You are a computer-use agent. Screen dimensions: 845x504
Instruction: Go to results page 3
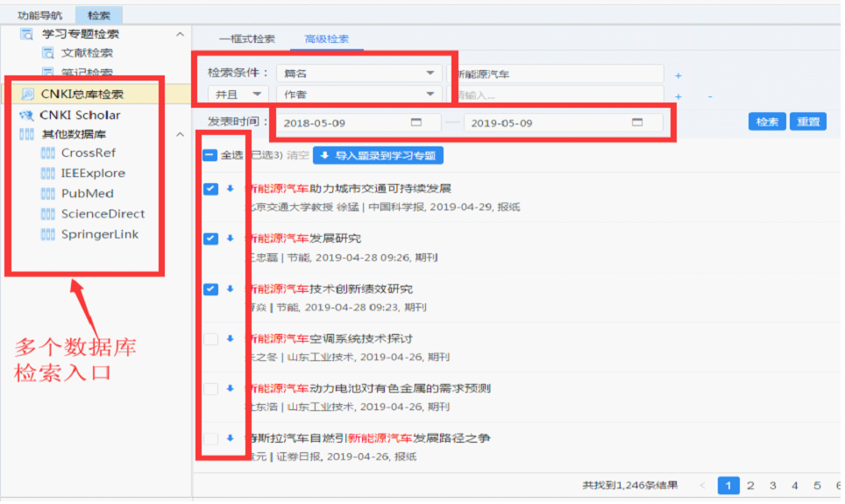pos(773,486)
